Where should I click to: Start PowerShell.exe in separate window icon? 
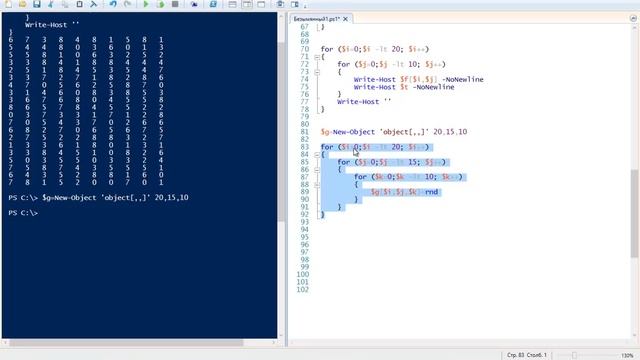click(x=213, y=4)
